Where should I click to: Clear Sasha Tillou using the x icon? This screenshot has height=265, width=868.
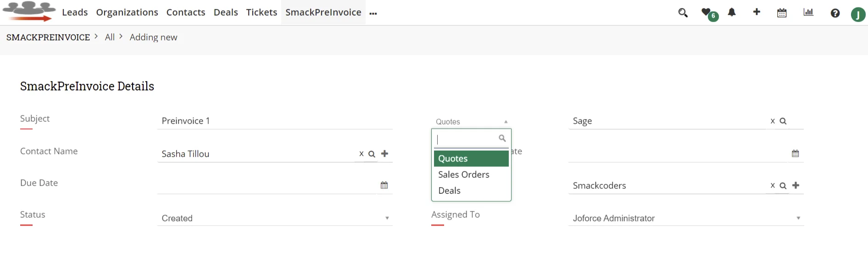coord(361,154)
